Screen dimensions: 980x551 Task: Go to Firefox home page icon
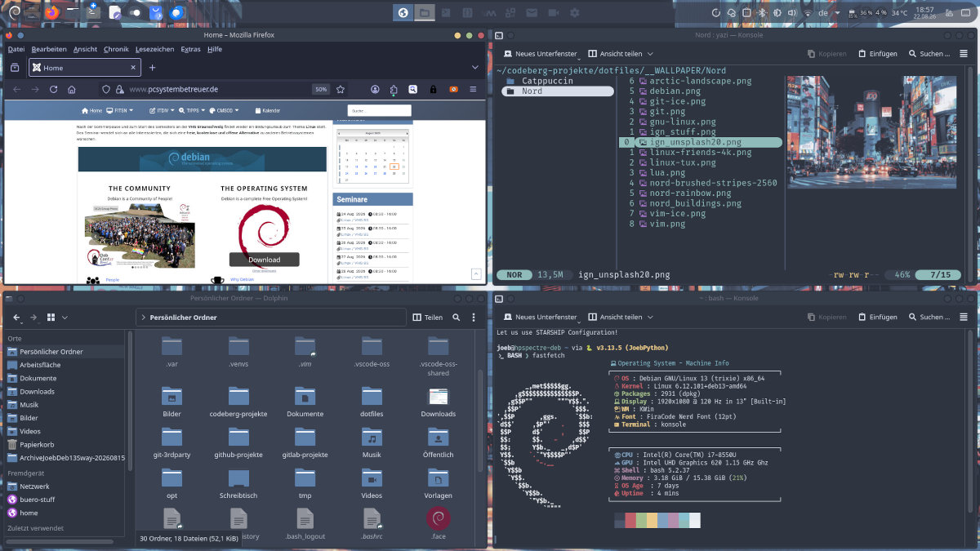pyautogui.click(x=72, y=89)
